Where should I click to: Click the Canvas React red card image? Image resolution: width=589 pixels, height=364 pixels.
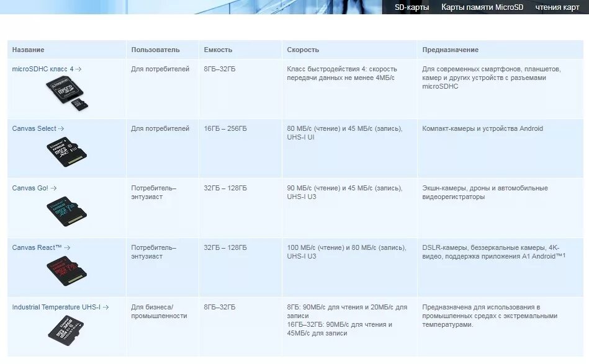66,271
